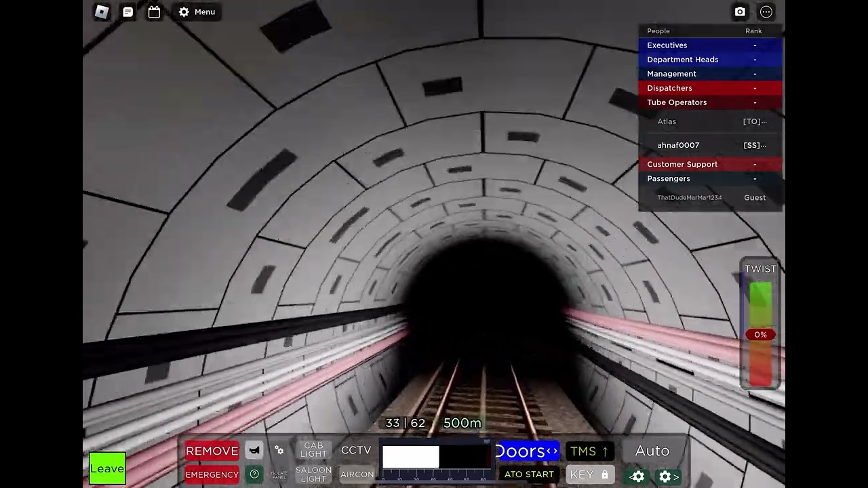Collapse the Executives group

coord(710,45)
